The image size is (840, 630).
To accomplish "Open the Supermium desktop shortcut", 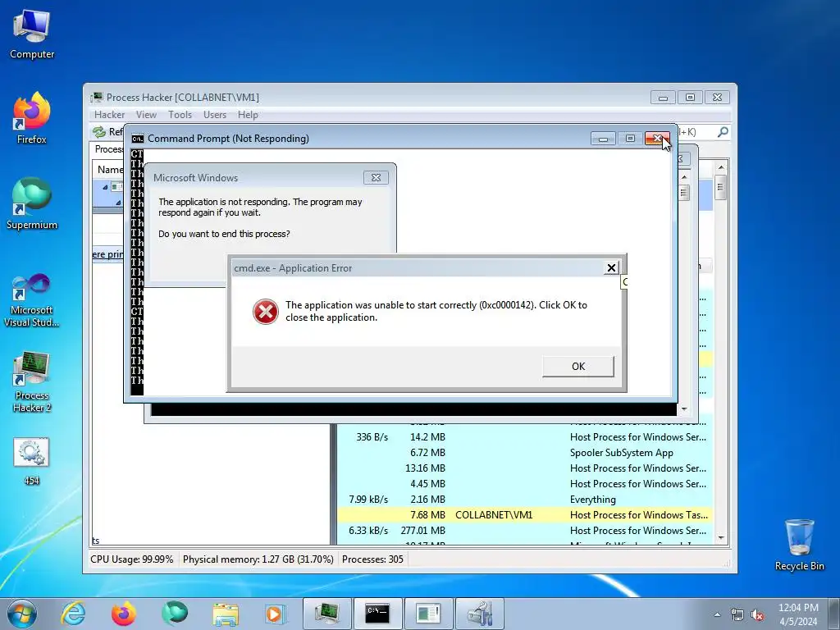I will [32, 203].
